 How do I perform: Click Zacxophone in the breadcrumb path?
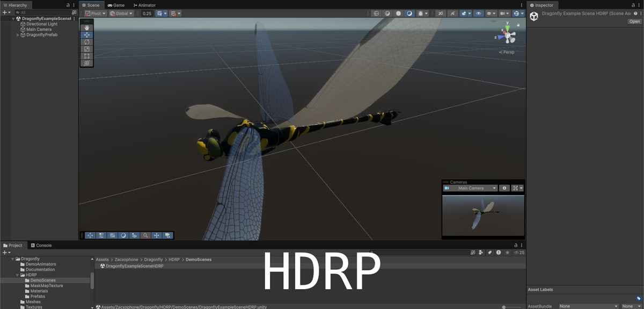coord(127,260)
